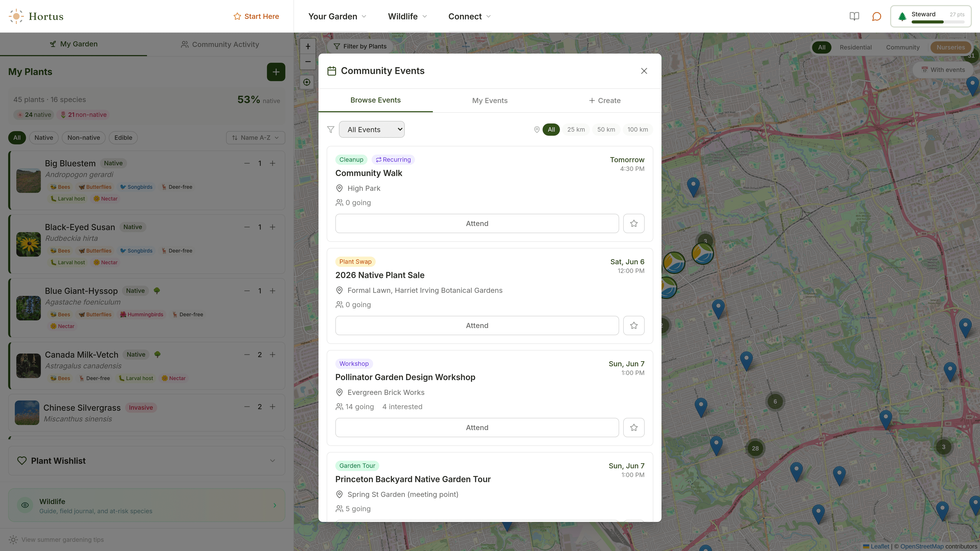Expand the Wildlife navigation menu
Screen dimensions: 980x551
pos(408,16)
